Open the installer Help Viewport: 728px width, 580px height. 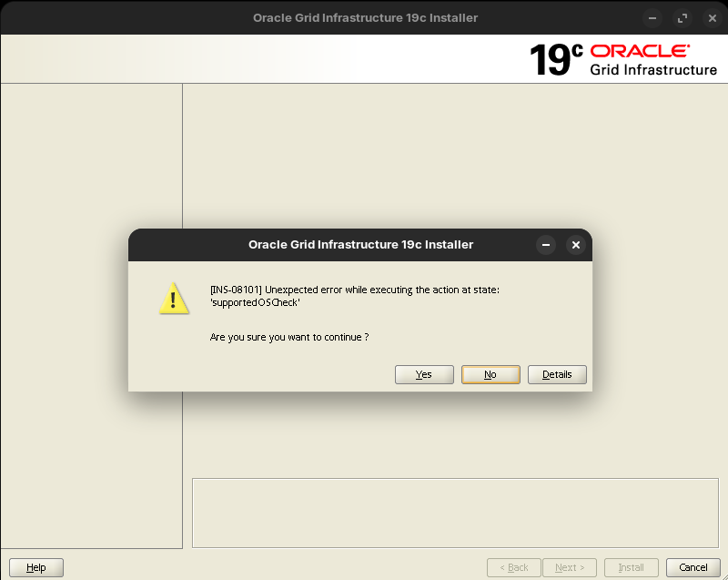[36, 567]
